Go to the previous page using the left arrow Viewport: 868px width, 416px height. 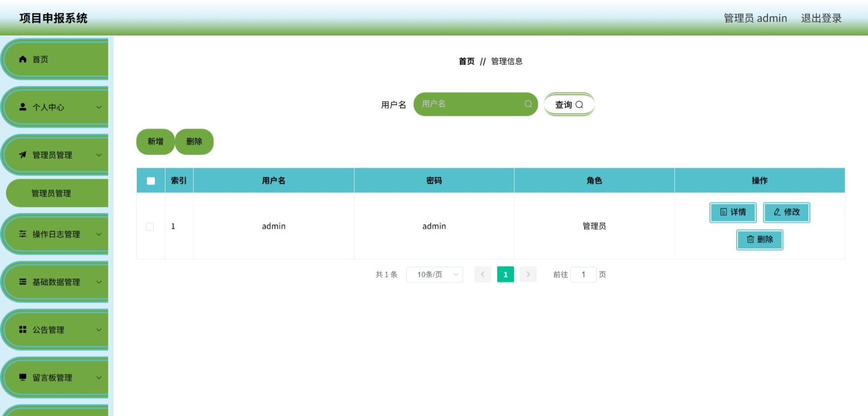pos(483,275)
